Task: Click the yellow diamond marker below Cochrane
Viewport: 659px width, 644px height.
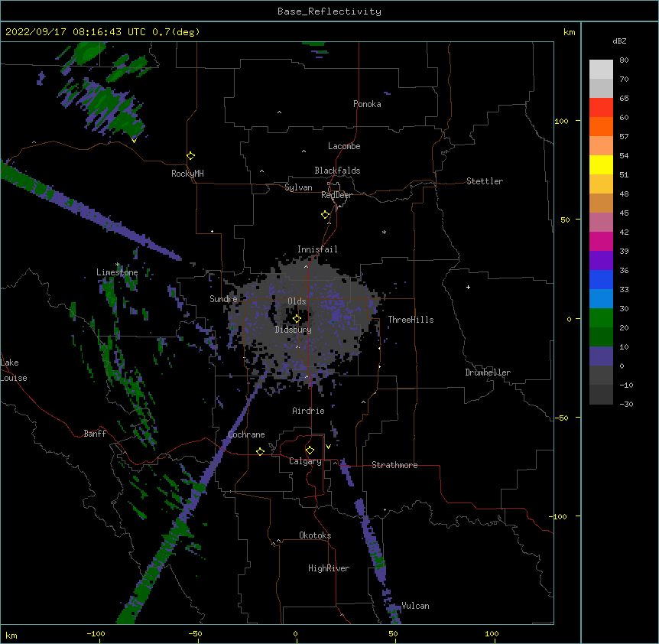Action: coord(260,451)
